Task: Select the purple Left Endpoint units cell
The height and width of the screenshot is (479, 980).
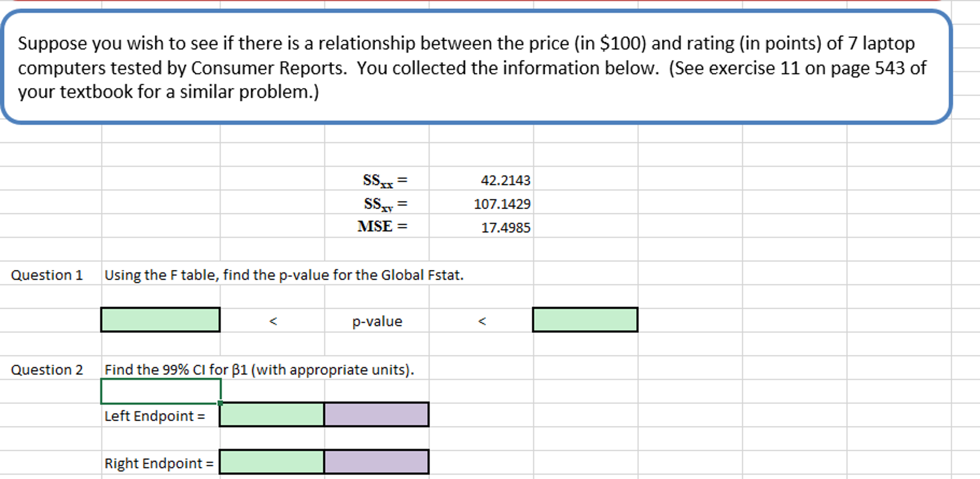Action: coord(376,414)
